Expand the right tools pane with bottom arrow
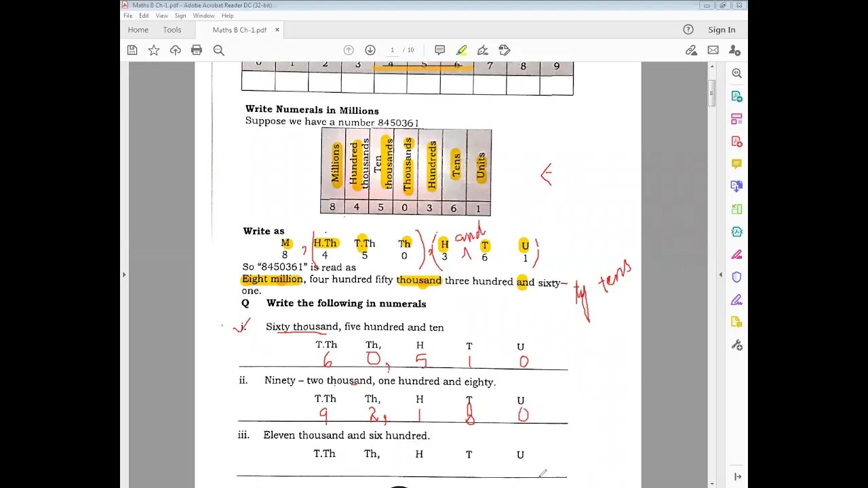This screenshot has width=868, height=488. [737, 477]
